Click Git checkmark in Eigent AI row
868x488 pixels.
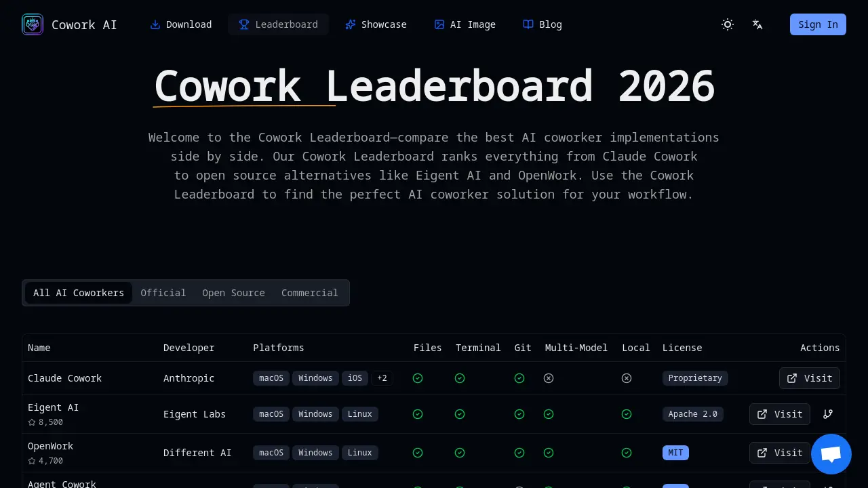tap(519, 414)
